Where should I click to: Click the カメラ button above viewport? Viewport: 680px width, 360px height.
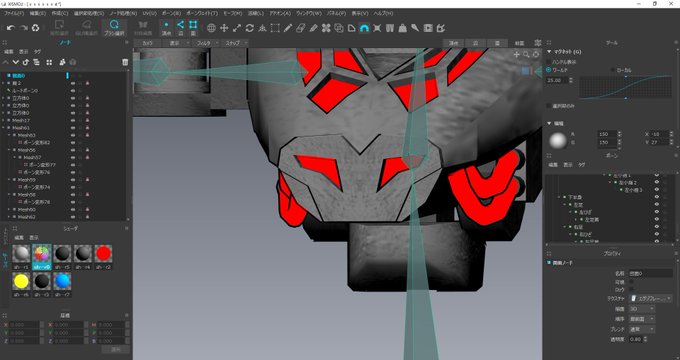147,43
